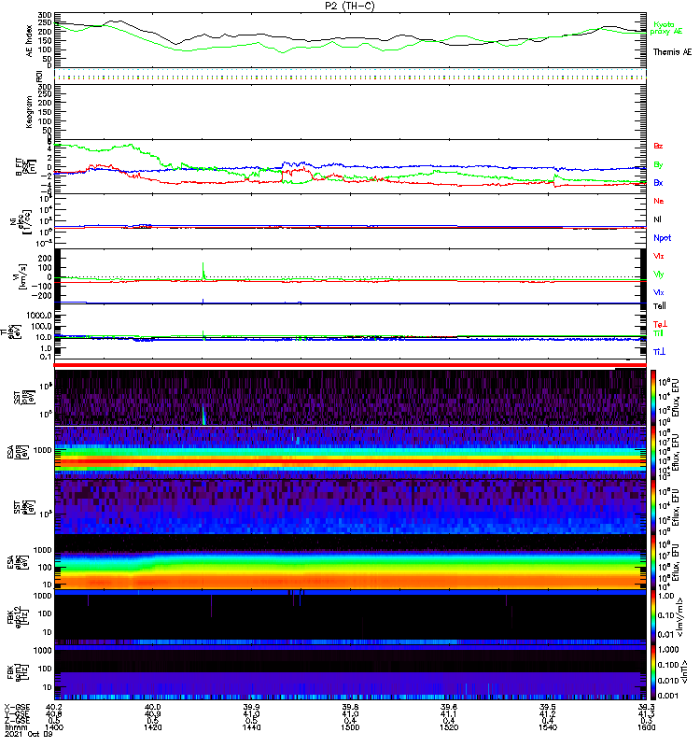This screenshot has height=747, width=700.
Task: Click the FBK scm1 nT color bar
Action: pyautogui.click(x=652, y=671)
